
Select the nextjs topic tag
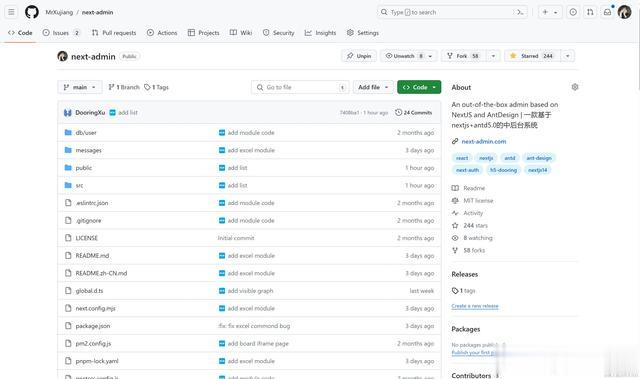tap(486, 158)
